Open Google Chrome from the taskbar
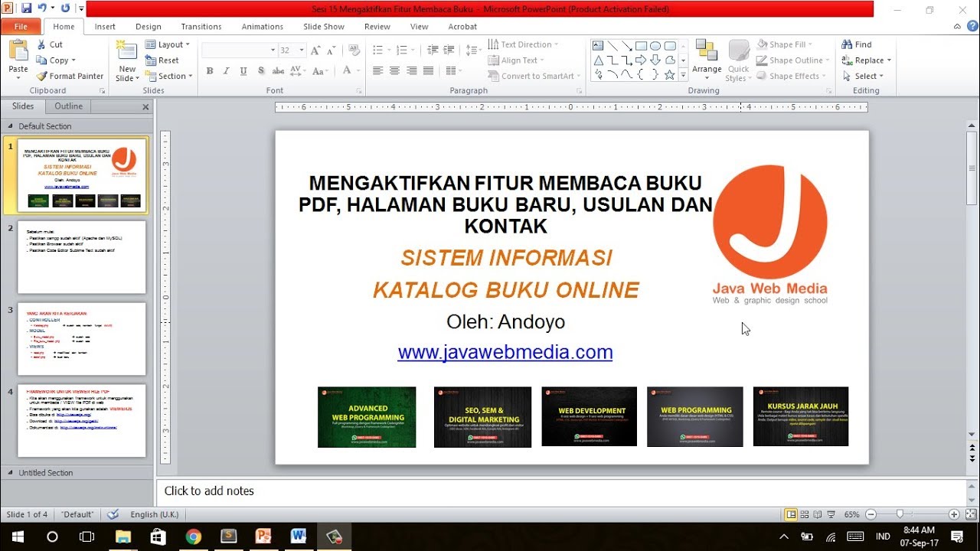The image size is (980, 551). point(193,536)
